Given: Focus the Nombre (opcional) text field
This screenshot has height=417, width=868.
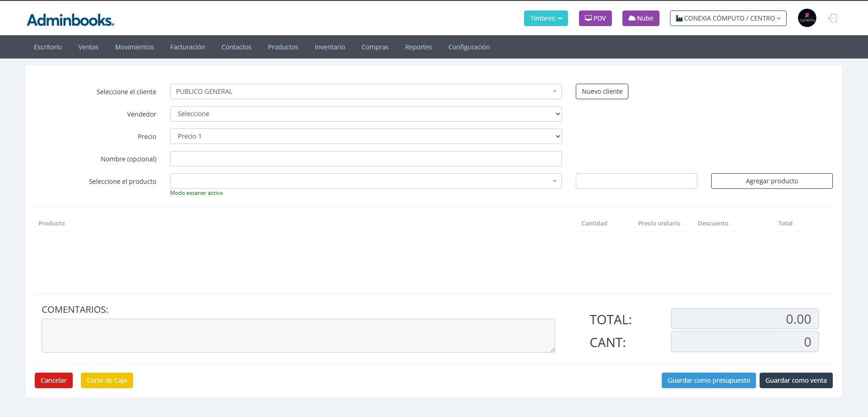Looking at the screenshot, I should click(x=365, y=159).
